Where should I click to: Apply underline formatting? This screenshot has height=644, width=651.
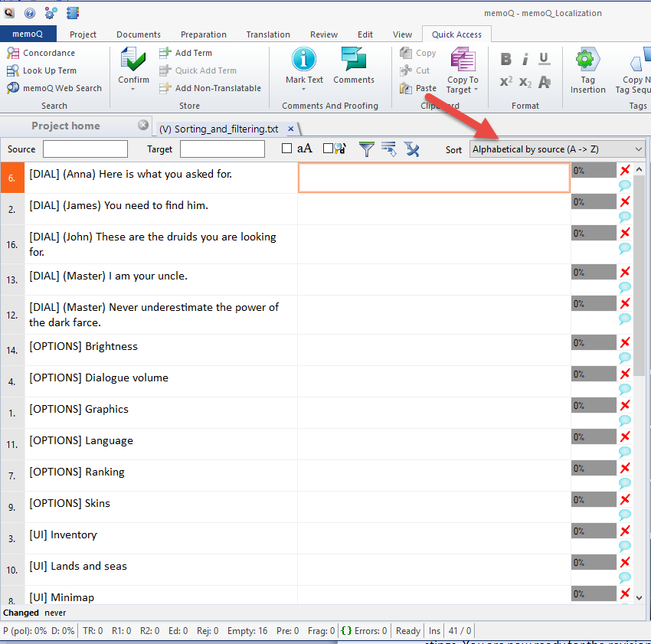coord(544,59)
